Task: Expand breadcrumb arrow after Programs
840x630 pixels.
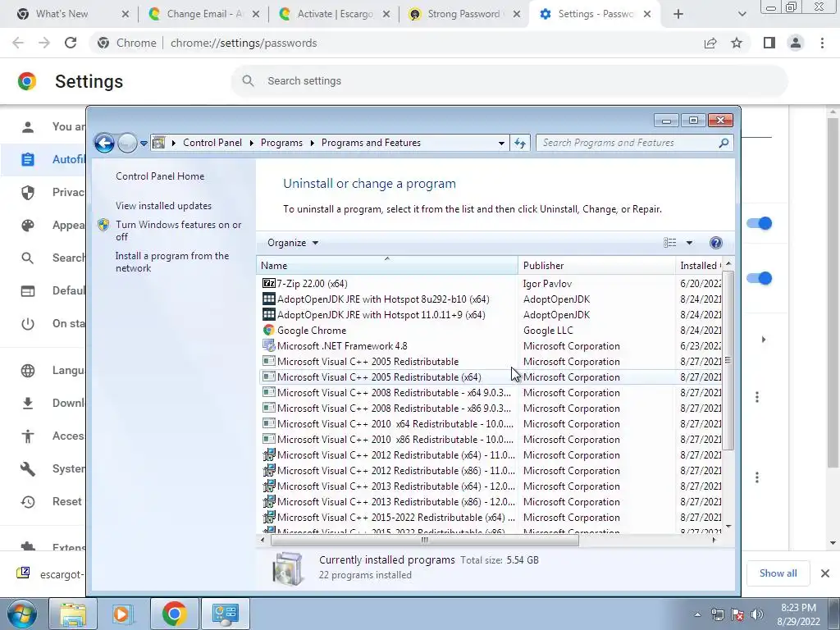Action: tap(312, 143)
